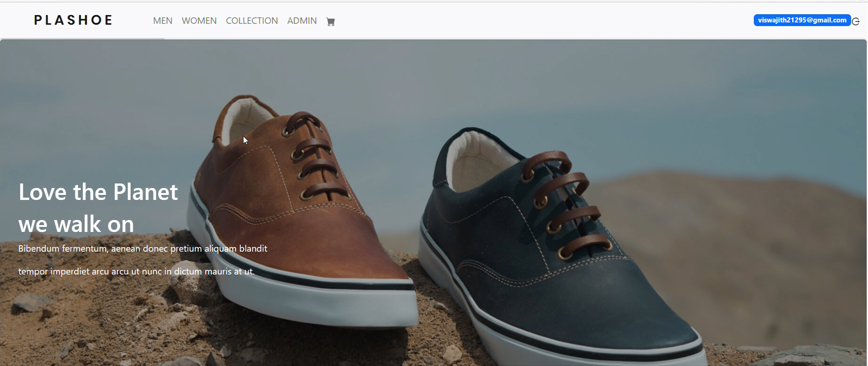This screenshot has height=366, width=868.
Task: Click the logout icon beside the email
Action: (x=856, y=22)
